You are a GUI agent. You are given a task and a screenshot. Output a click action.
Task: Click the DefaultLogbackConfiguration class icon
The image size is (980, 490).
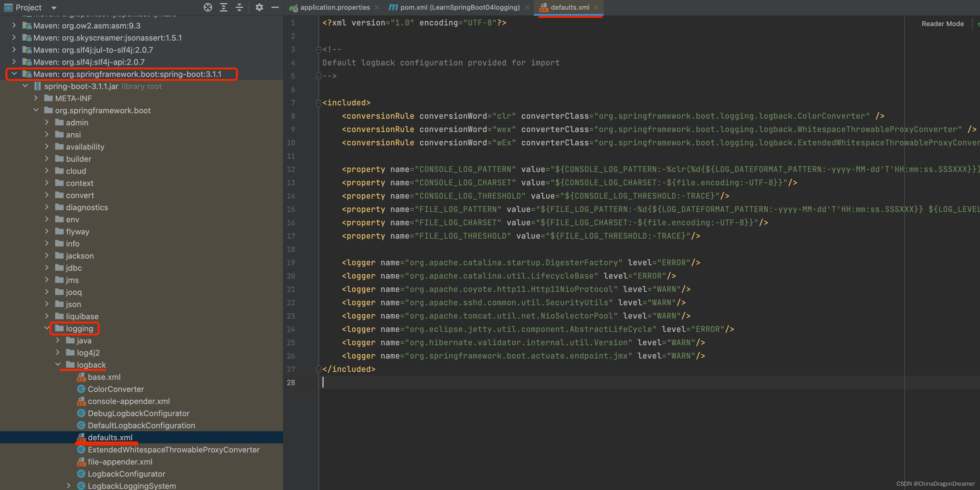point(81,425)
